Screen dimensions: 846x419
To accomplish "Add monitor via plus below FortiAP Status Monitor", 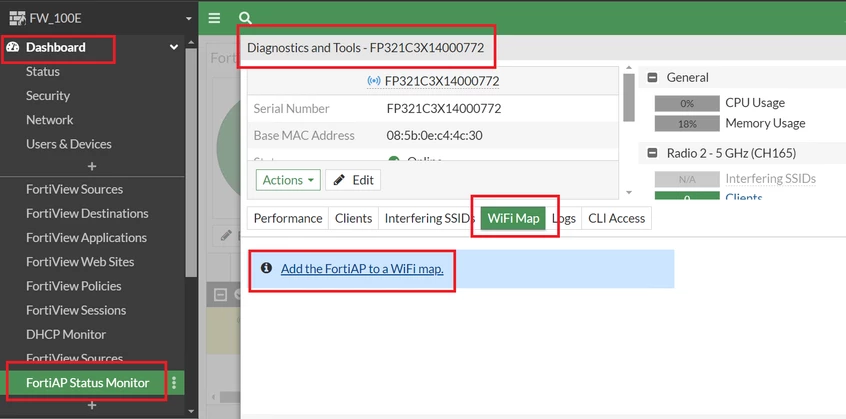I will 92,405.
